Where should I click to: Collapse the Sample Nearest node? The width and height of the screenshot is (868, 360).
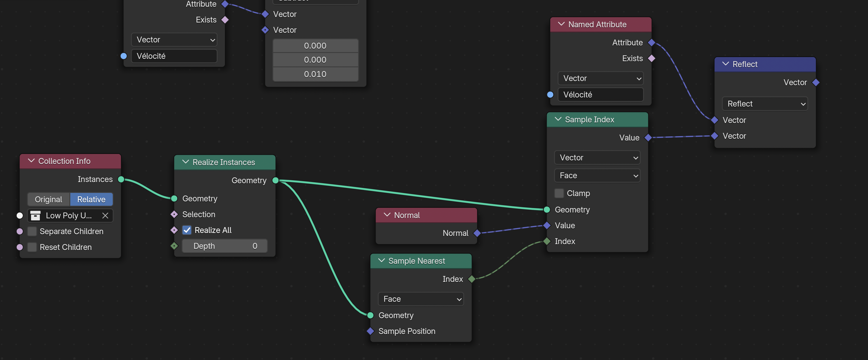click(x=382, y=261)
